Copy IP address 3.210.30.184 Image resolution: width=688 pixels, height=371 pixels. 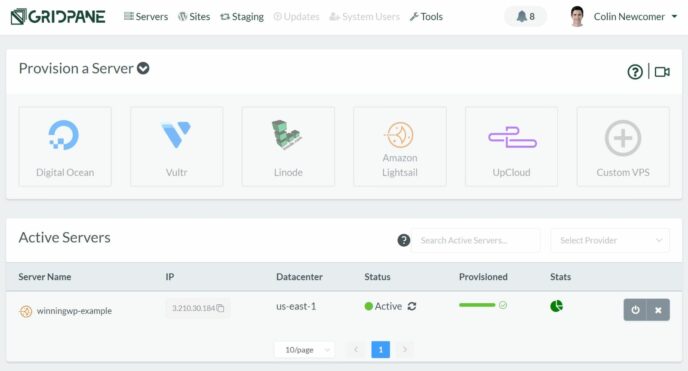(x=220, y=308)
